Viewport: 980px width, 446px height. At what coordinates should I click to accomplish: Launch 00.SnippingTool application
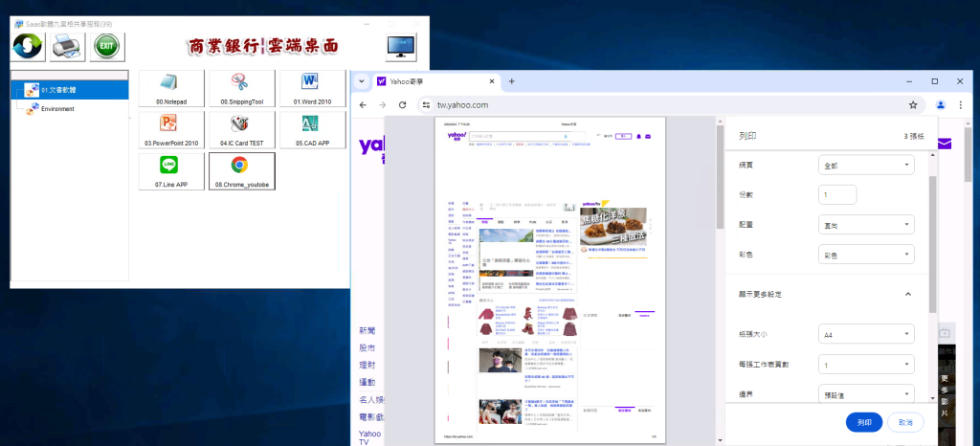tap(242, 89)
